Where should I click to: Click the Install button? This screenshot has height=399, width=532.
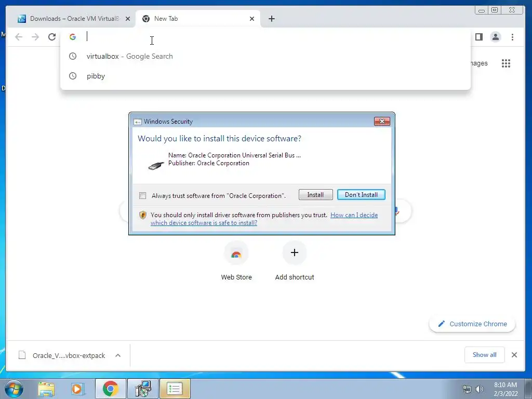tap(315, 195)
